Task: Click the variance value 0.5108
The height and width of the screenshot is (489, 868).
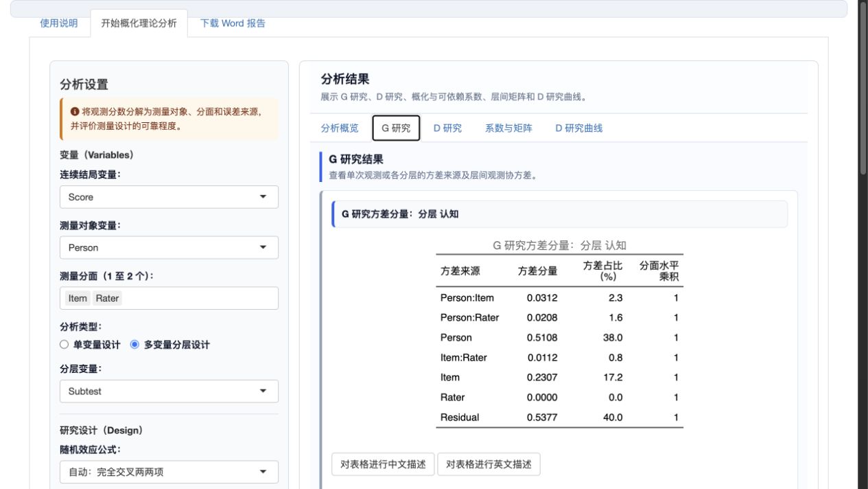Action: pos(542,338)
